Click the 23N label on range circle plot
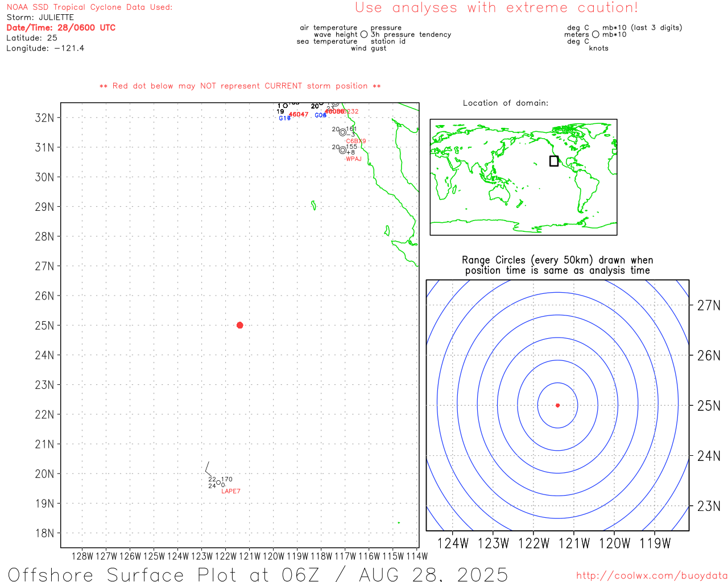This screenshot has height=582, width=728. 709,506
